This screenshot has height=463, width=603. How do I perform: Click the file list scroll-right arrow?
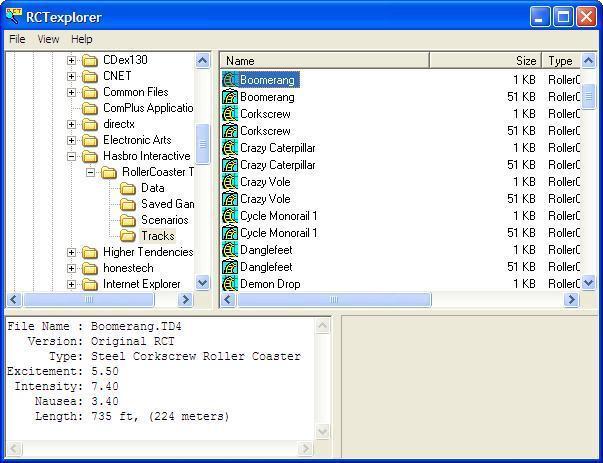point(571,299)
